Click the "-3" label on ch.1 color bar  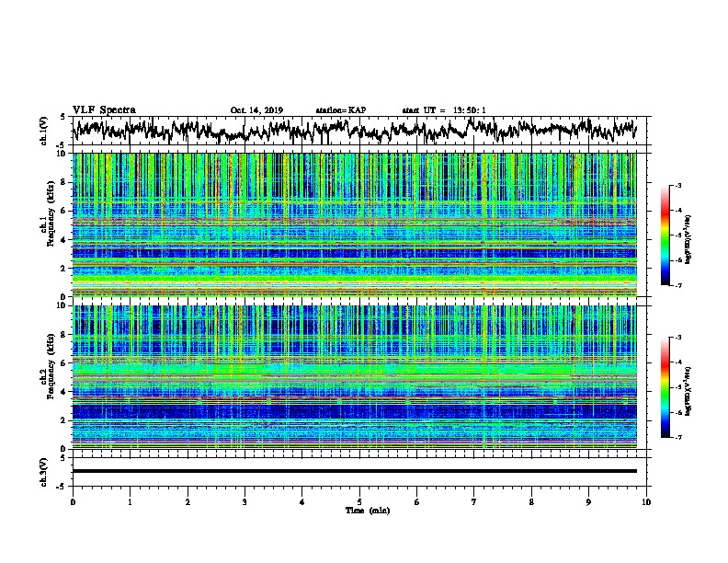pyautogui.click(x=678, y=186)
